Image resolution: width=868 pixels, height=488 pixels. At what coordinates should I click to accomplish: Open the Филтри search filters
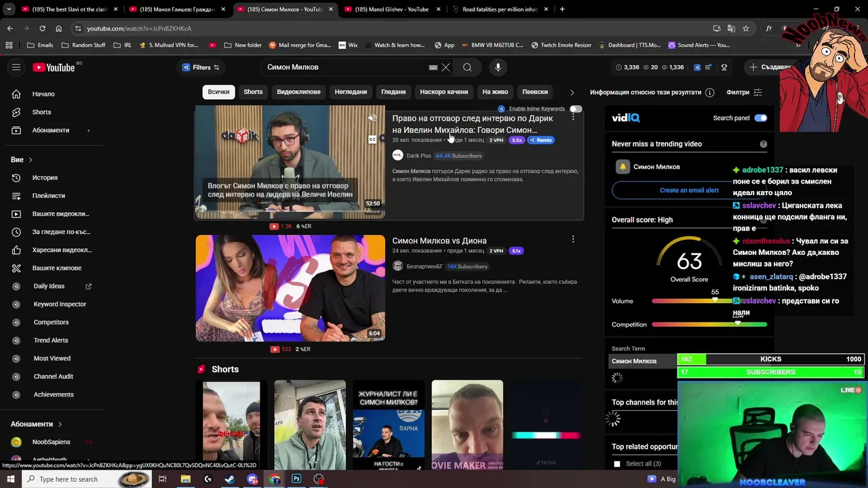(745, 92)
